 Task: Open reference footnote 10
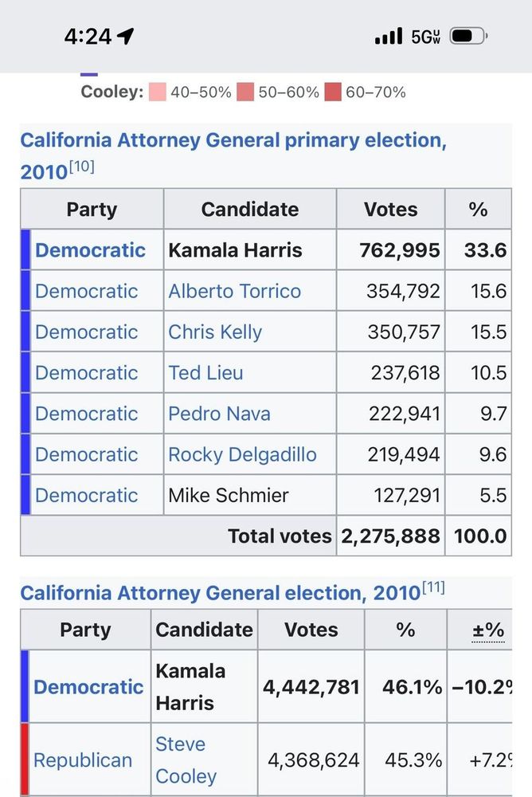[81, 167]
